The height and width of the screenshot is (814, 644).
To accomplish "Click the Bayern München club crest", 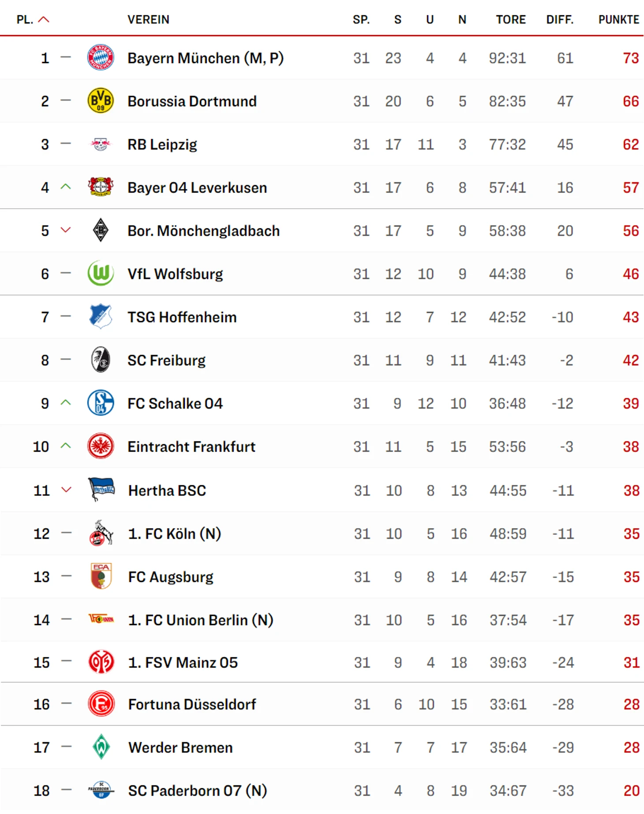I will click(101, 58).
